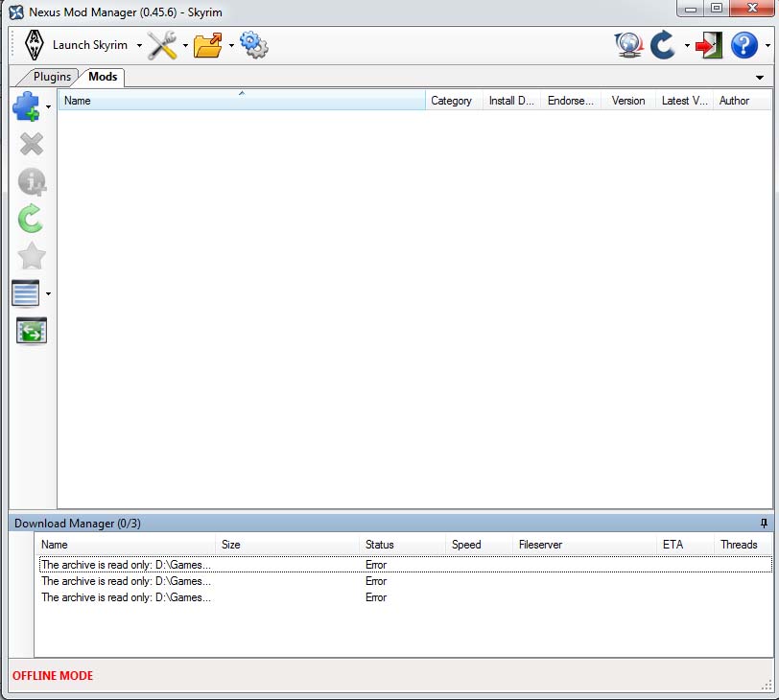Sort downloads by Status column header
Viewport: 779px width, 700px height.
(x=402, y=545)
